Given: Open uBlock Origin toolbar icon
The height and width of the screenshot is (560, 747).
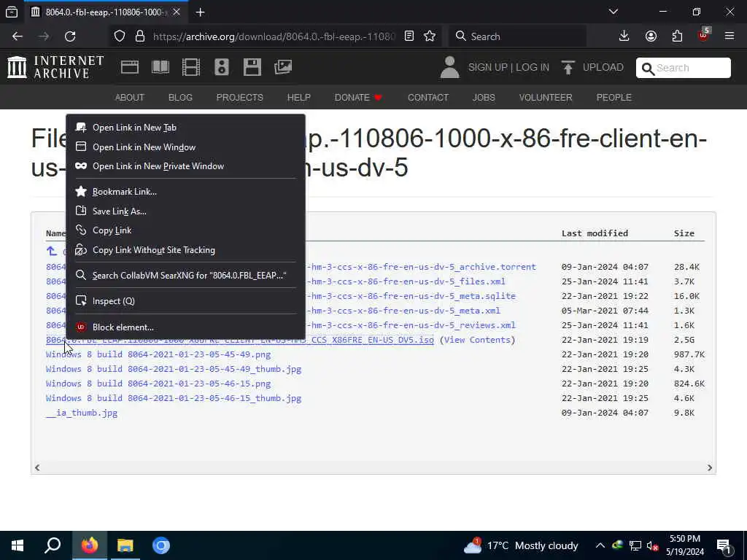Looking at the screenshot, I should coord(704,35).
